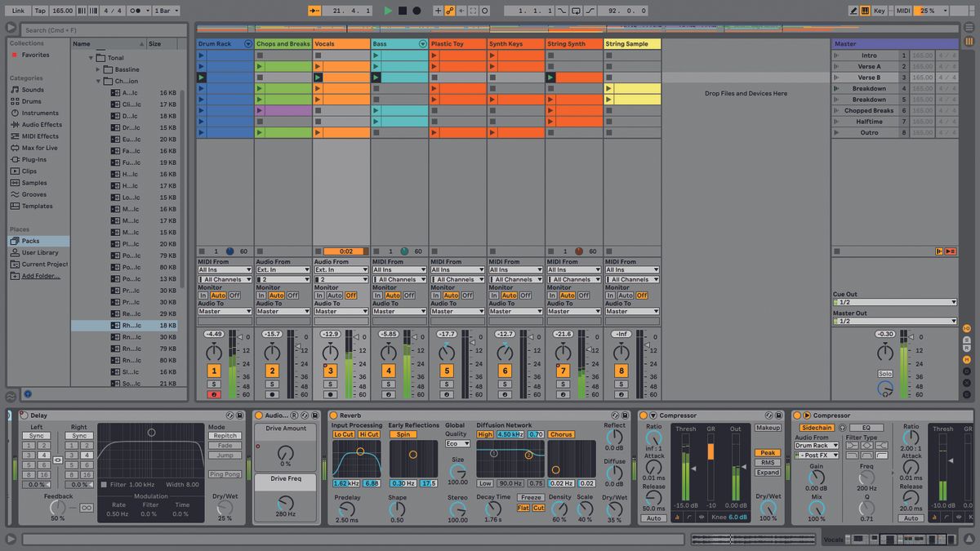The width and height of the screenshot is (980, 551).
Task: Enable the Follow arrow icon in the transport
Action: click(x=314, y=11)
